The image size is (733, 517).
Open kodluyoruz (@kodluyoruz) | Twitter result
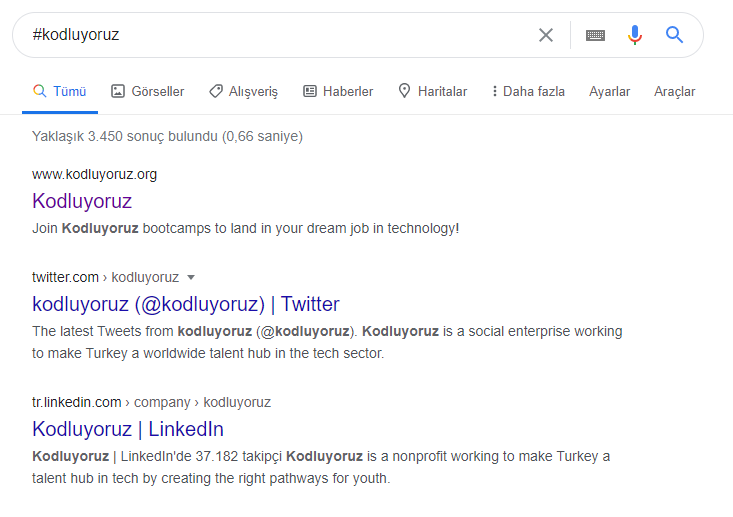click(186, 304)
